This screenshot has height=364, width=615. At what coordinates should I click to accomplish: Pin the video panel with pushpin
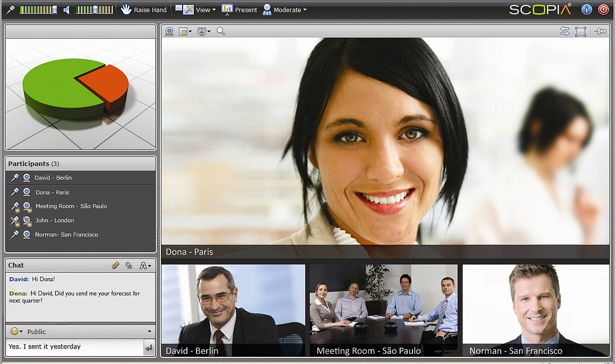599,31
